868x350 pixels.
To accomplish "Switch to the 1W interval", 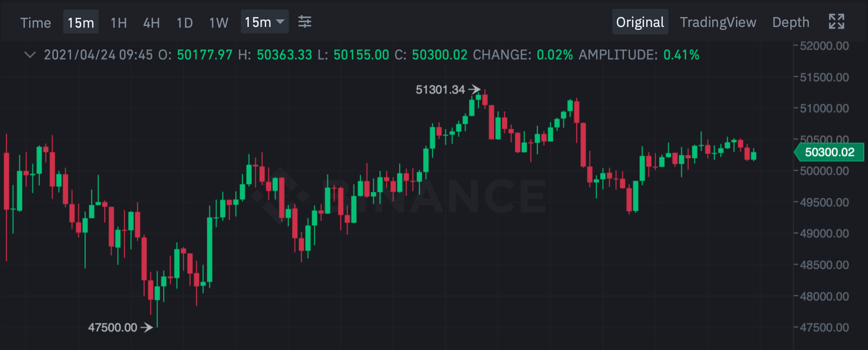I will pos(219,23).
